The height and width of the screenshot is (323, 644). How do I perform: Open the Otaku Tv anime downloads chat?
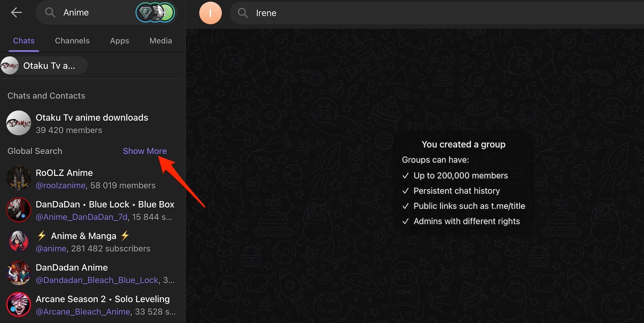[92, 123]
